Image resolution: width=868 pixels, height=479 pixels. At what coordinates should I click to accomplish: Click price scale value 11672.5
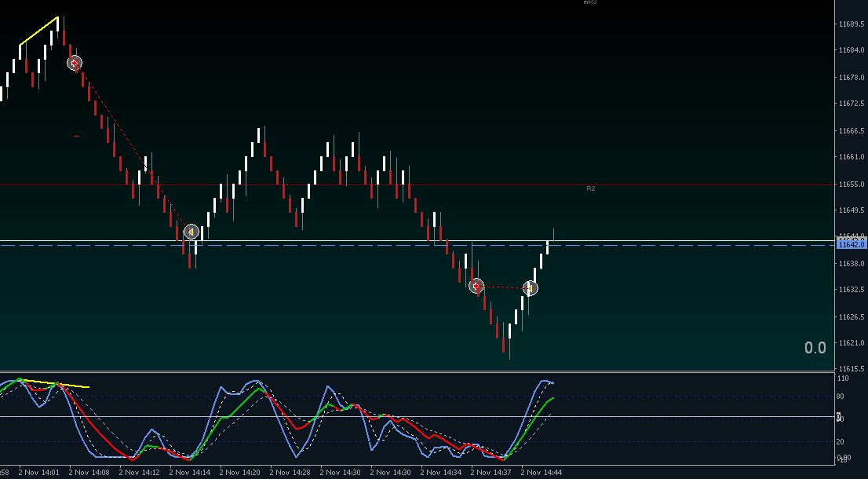click(x=852, y=104)
